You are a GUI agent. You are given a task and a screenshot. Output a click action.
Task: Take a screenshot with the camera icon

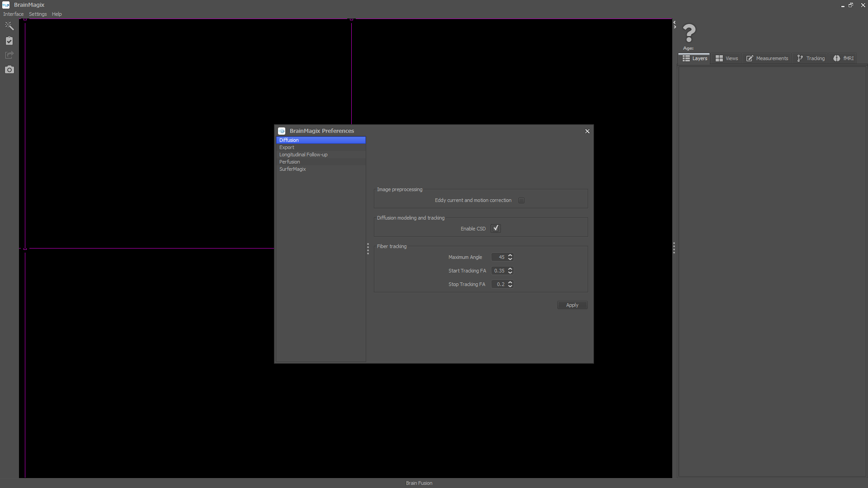9,70
